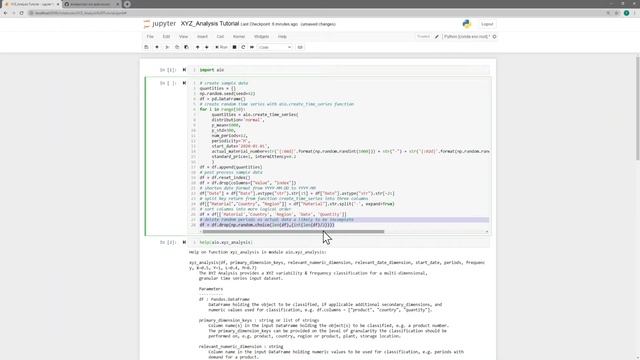Click the Python logo icon
640x360 pixels.
point(467,24)
